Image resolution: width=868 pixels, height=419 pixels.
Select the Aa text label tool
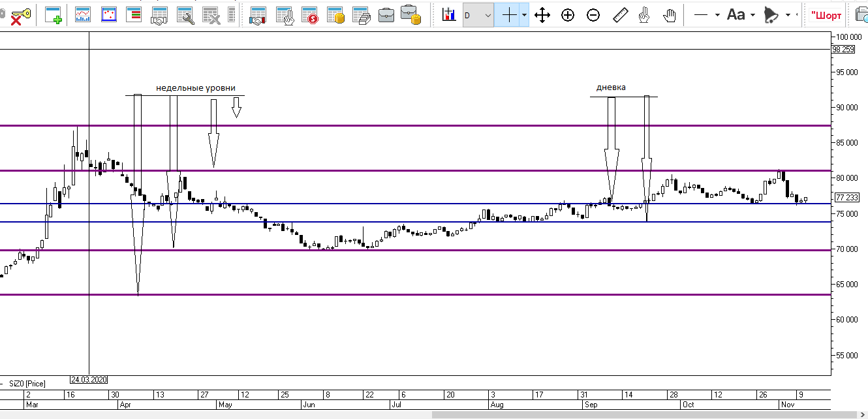tap(736, 15)
